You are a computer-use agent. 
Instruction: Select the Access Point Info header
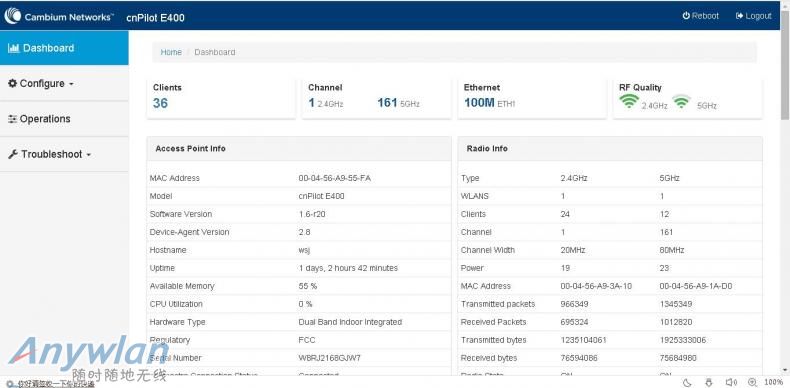(x=299, y=149)
